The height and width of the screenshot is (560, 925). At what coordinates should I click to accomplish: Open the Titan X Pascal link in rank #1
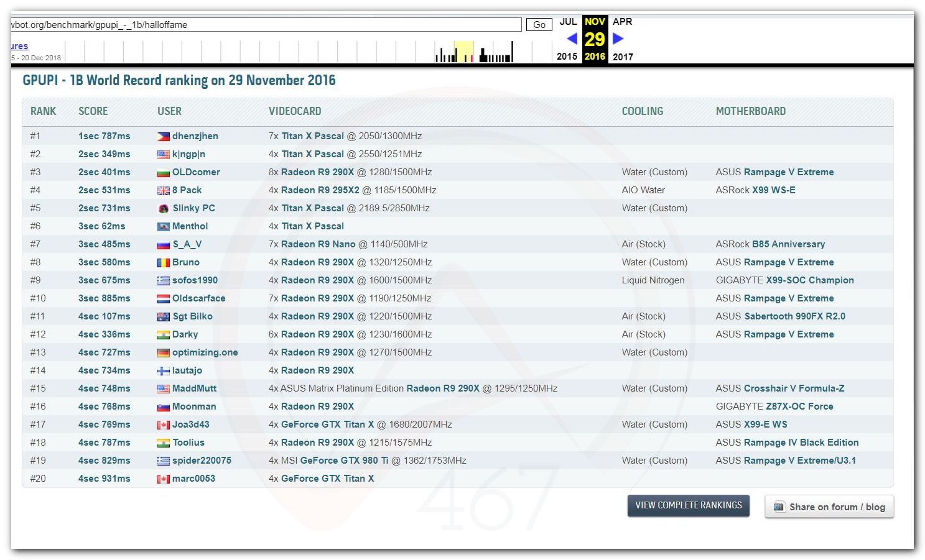pos(312,136)
